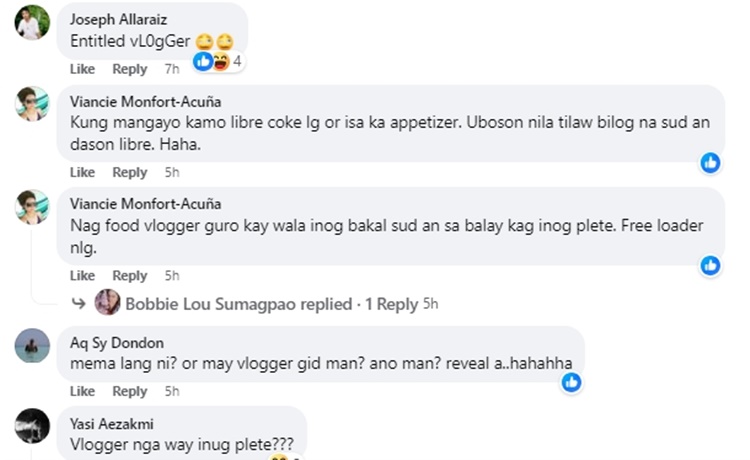The height and width of the screenshot is (460, 750).
Task: Like Joseph Allaraiz's comment
Action: pos(82,69)
